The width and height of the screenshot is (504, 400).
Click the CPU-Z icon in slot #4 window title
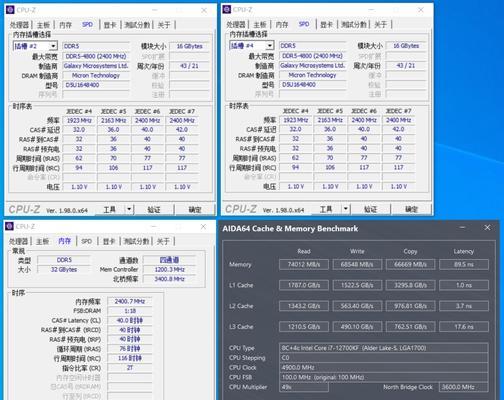(227, 9)
